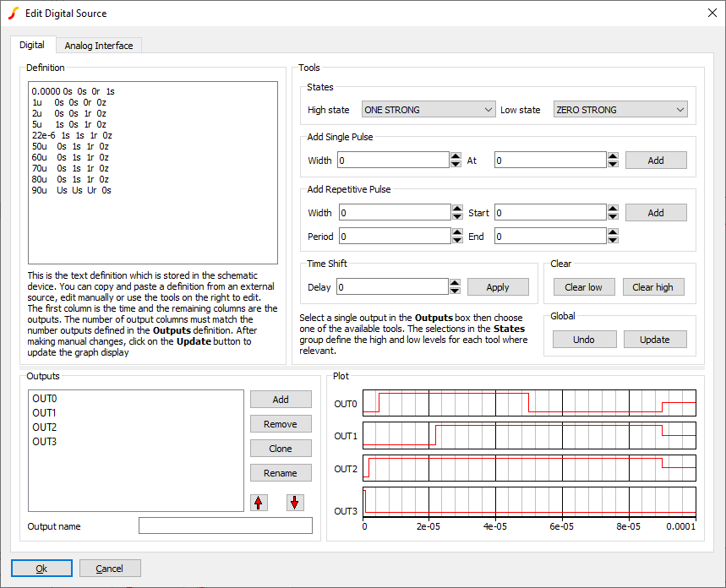Apply the time shift delay
This screenshot has height=588, width=726.
[498, 287]
